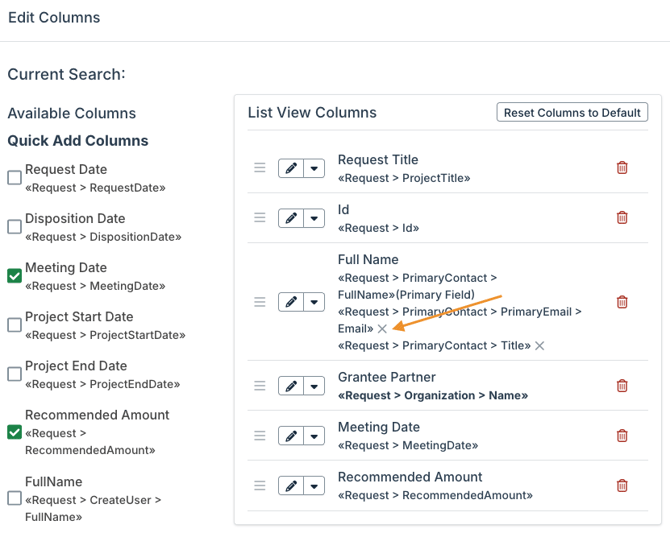Remove PrimaryEmail field with X icon

point(382,329)
